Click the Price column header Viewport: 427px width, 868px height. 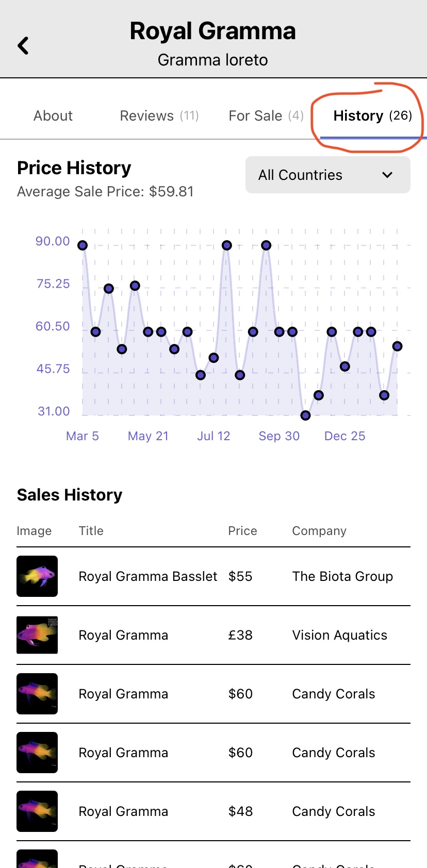click(x=242, y=531)
